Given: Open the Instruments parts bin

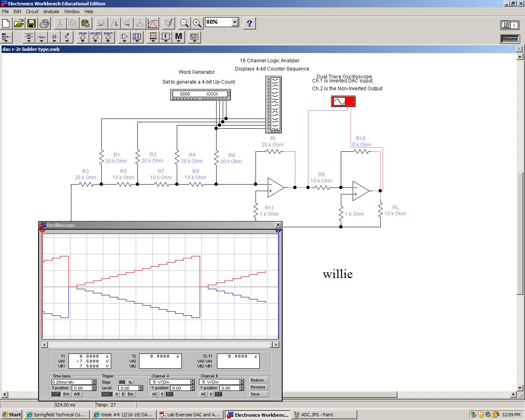Looking at the screenshot, I should click(x=194, y=37).
